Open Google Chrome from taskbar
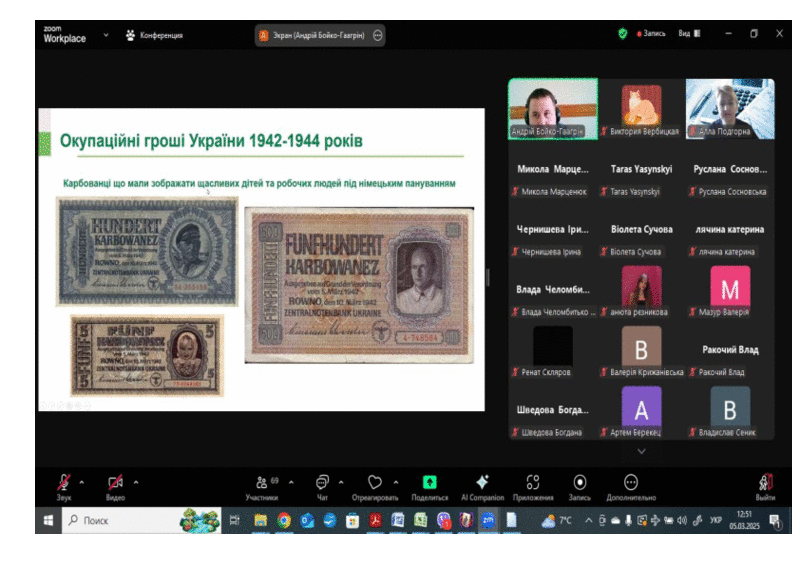The width and height of the screenshot is (800, 565). (x=284, y=520)
